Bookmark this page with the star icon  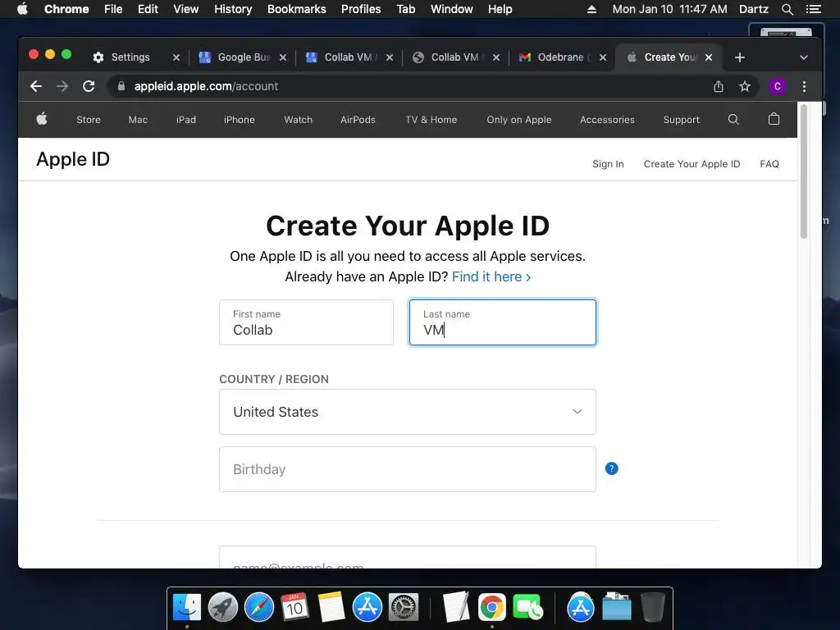click(745, 86)
